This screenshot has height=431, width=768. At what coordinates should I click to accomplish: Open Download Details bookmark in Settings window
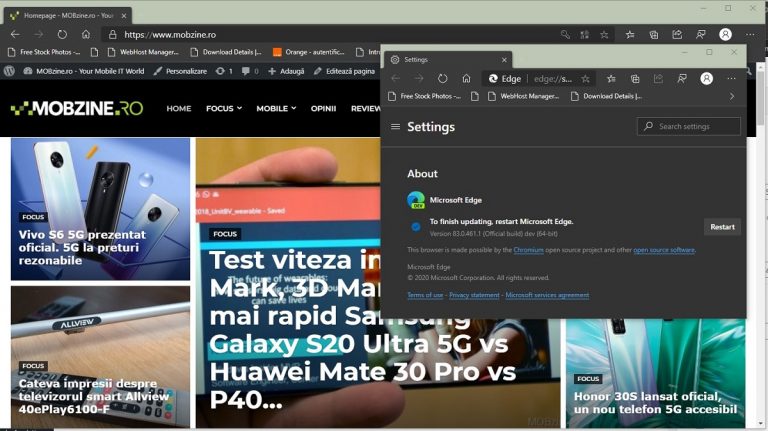(607, 96)
